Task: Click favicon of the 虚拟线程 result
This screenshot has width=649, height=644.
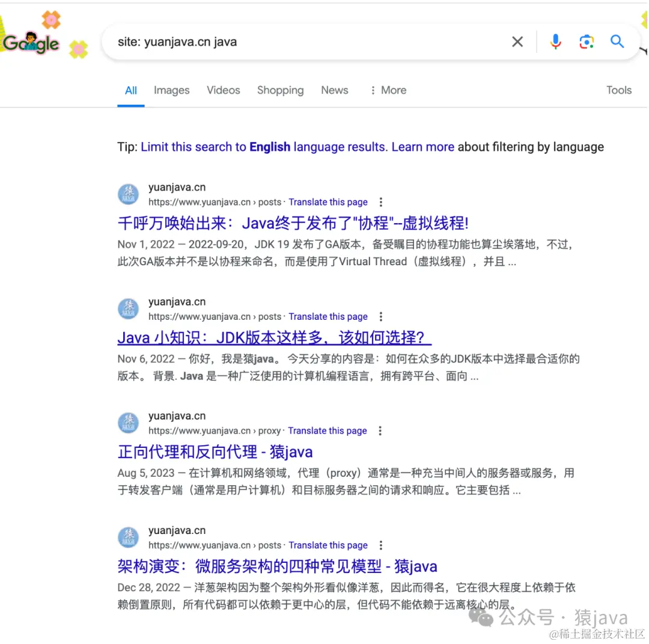Action: point(129,194)
